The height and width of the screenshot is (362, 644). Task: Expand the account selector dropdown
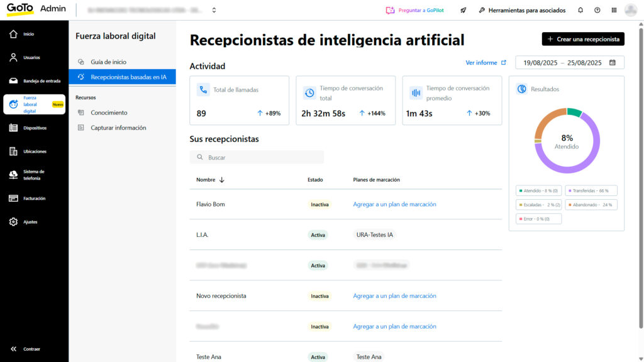click(214, 10)
